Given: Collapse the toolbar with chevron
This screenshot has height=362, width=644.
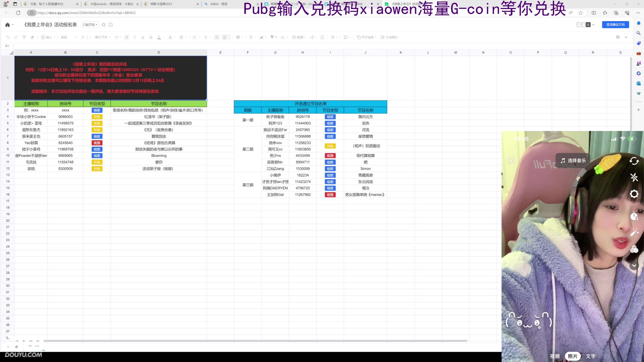Looking at the screenshot, I should [626, 37].
